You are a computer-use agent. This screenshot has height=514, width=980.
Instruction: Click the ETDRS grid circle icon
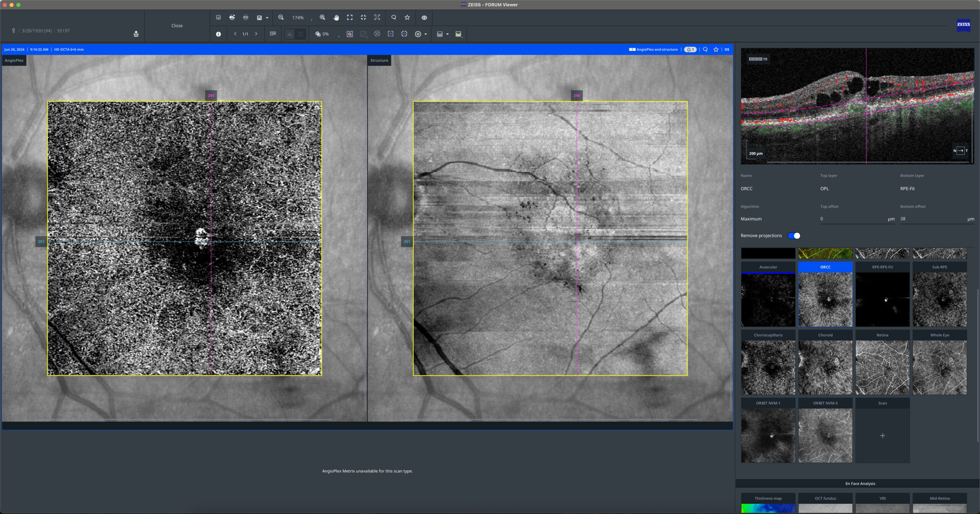coord(377,34)
